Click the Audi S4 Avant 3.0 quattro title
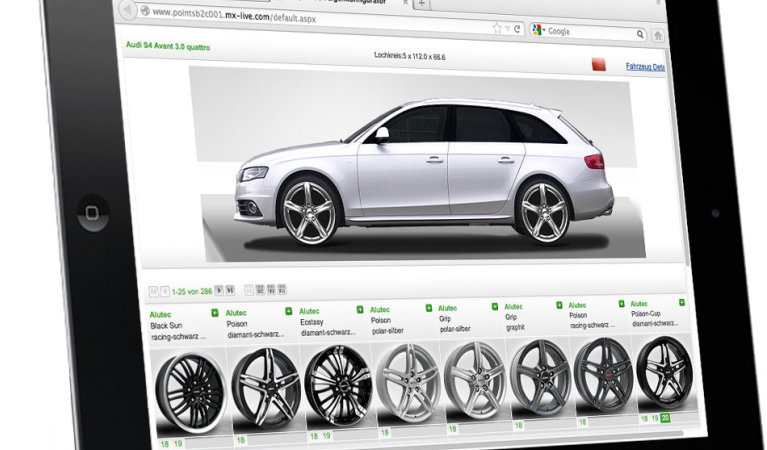Image resolution: width=767 pixels, height=450 pixels. (x=168, y=46)
